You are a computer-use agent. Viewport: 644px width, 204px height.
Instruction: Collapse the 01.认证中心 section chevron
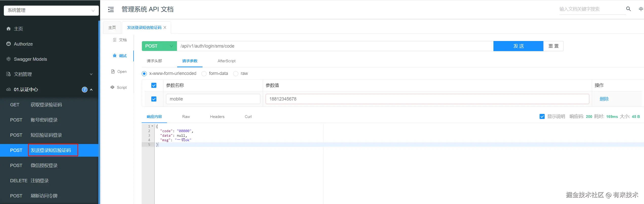coord(91,90)
